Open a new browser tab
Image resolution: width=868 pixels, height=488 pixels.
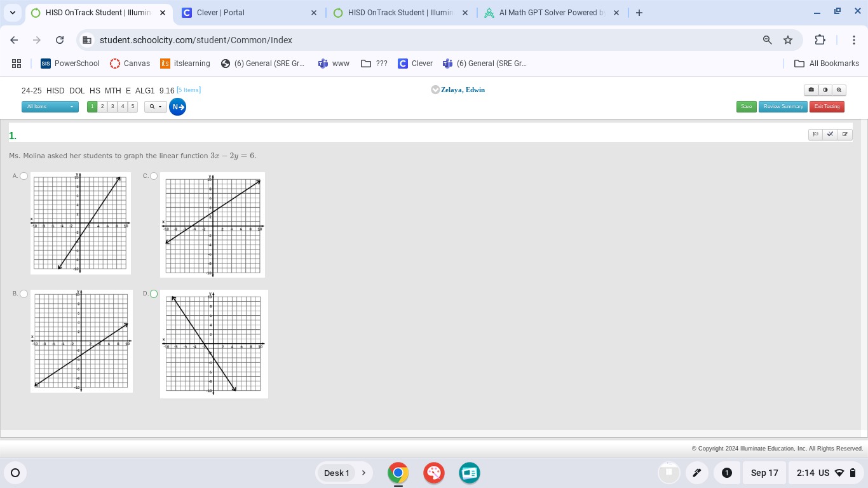pyautogui.click(x=639, y=13)
